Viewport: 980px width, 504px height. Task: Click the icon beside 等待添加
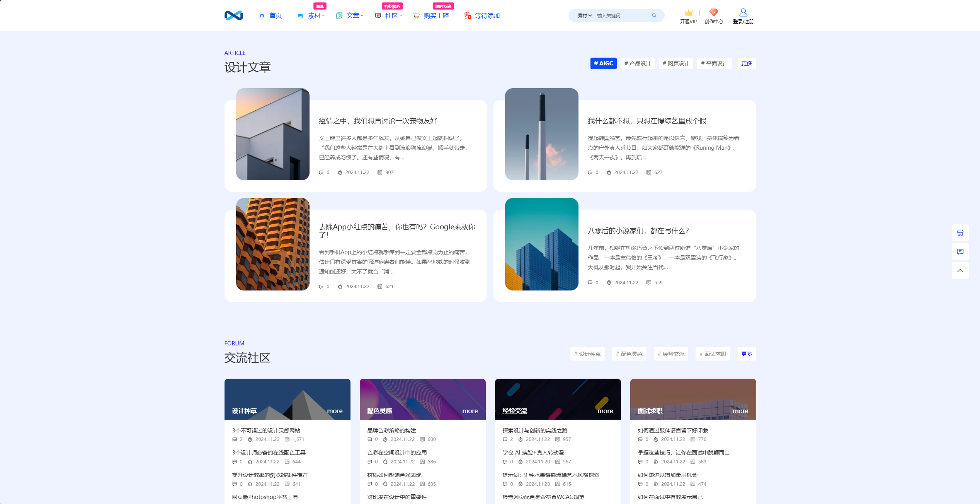coord(468,15)
